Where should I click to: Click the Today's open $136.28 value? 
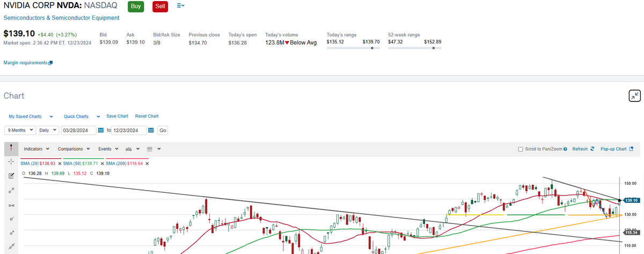pos(237,42)
